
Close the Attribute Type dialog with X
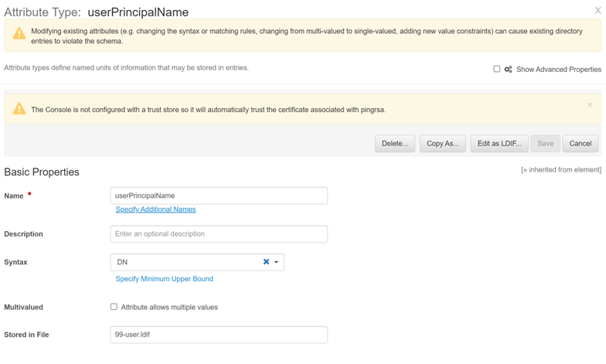(x=597, y=11)
